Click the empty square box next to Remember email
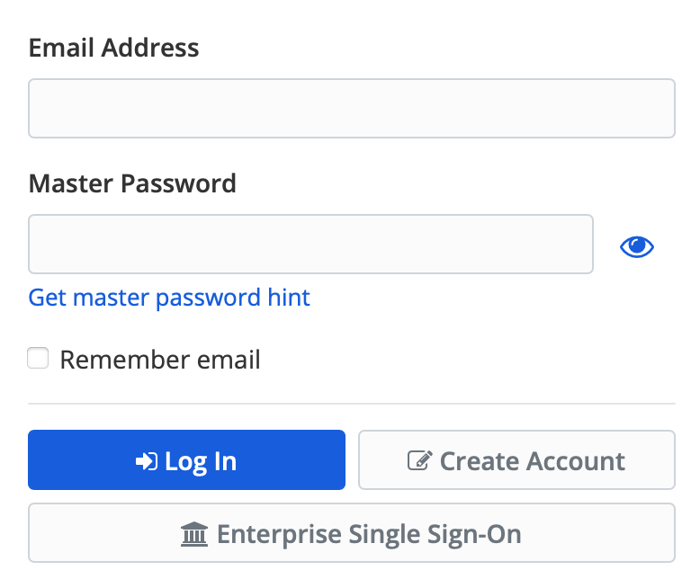The height and width of the screenshot is (588, 700). pyautogui.click(x=38, y=358)
